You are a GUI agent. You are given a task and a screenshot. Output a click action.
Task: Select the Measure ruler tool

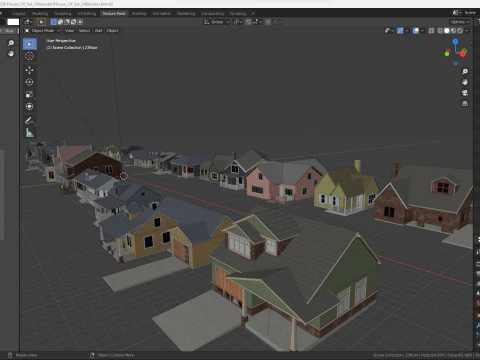(29, 133)
